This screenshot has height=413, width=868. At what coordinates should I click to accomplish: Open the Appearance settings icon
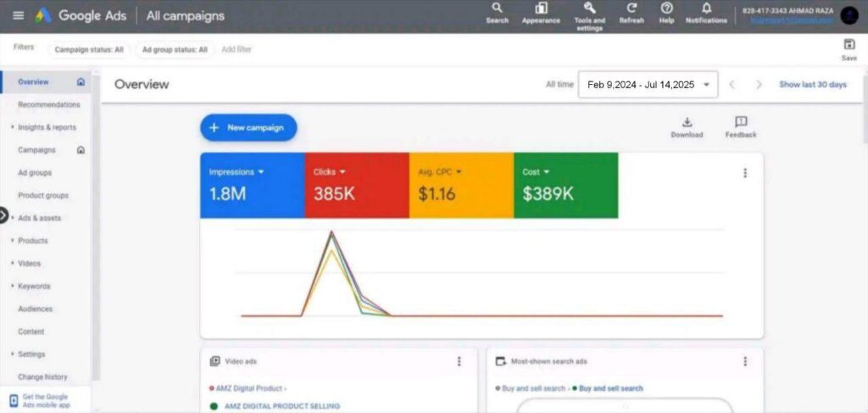point(541,8)
